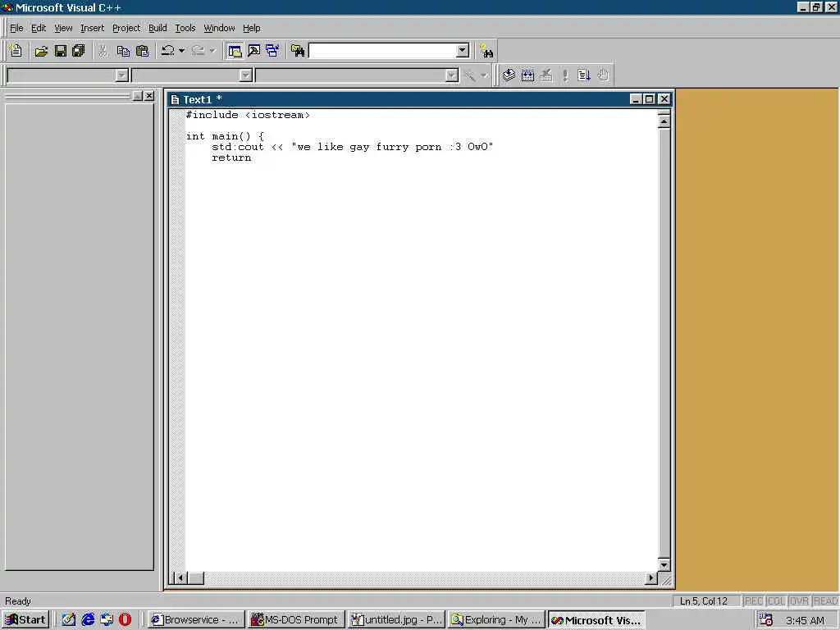This screenshot has width=840, height=630.
Task: Click the Search binoculars icon
Action: (x=486, y=51)
